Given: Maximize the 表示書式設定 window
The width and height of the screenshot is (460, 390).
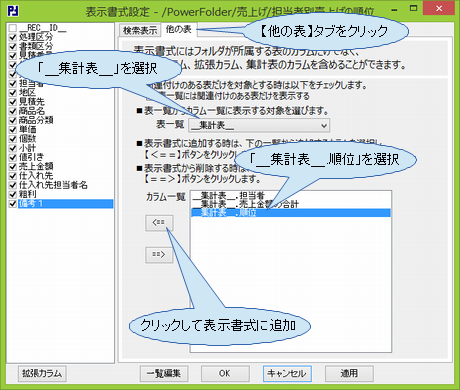Looking at the screenshot, I should pyautogui.click(x=413, y=9).
